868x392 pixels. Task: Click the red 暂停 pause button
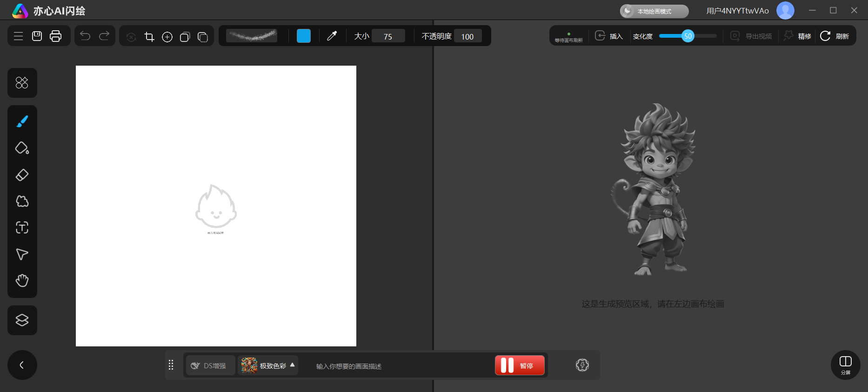(x=520, y=365)
